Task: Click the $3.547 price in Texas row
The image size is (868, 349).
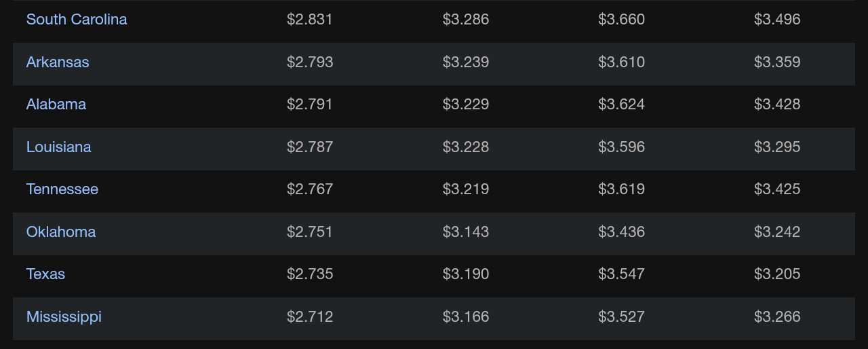Action: click(621, 274)
